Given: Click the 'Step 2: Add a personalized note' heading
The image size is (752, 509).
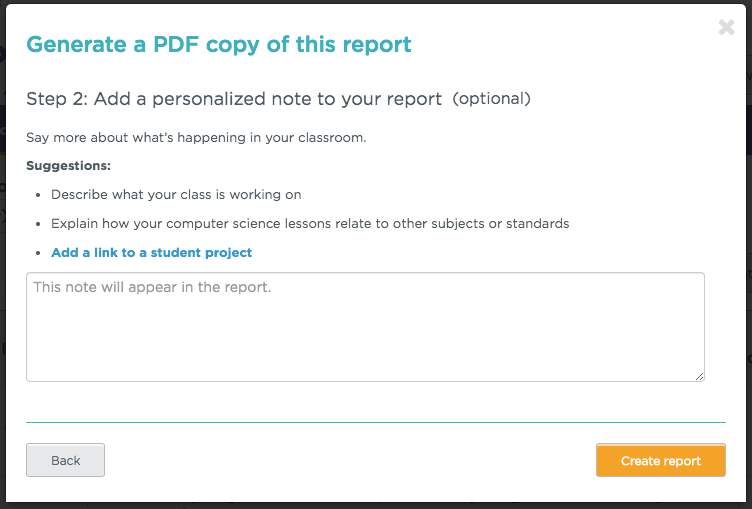Looking at the screenshot, I should click(x=234, y=99).
